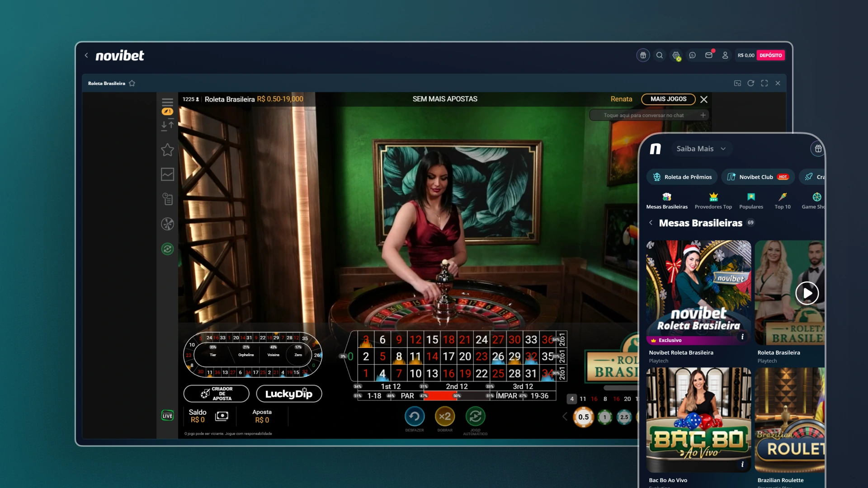Open the statistics chart icon in the sidebar
The image size is (868, 488).
[167, 174]
